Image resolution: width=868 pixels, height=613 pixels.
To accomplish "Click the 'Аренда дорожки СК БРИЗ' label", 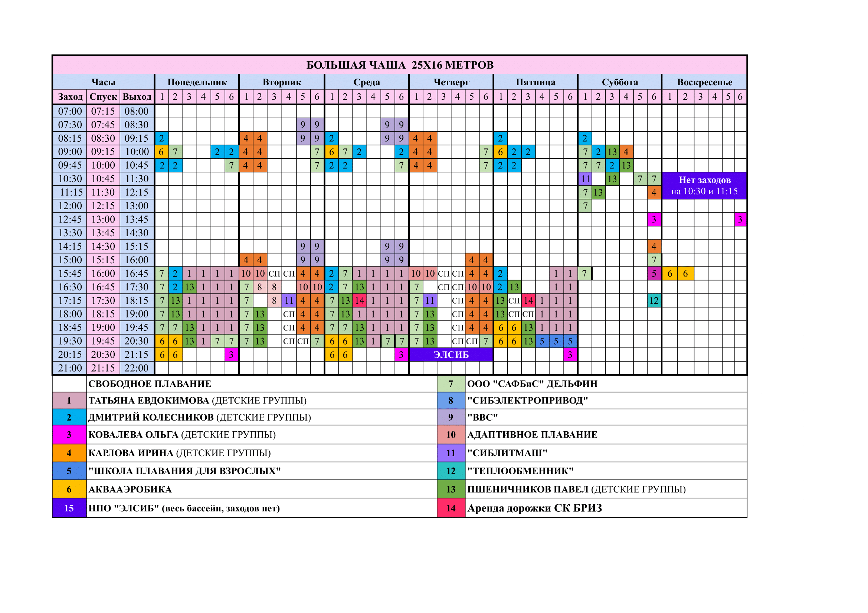I will click(534, 508).
